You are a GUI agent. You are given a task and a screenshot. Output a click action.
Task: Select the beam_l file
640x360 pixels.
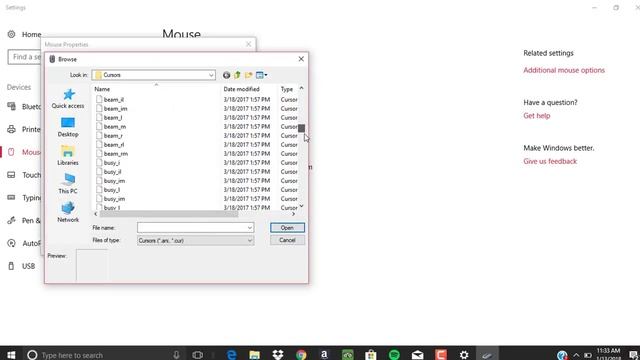(x=113, y=118)
